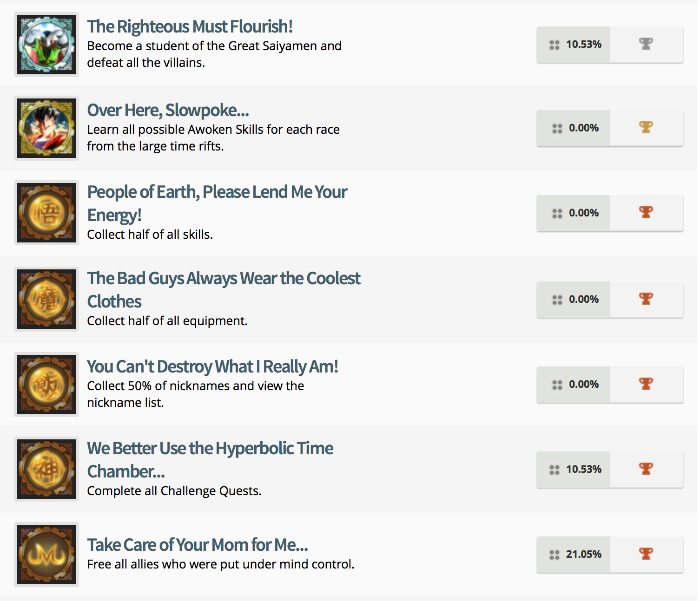Viewport: 700px width, 601px height.
Task: Click the Goku Awoken Skills trophy thumbnail
Action: point(46,128)
